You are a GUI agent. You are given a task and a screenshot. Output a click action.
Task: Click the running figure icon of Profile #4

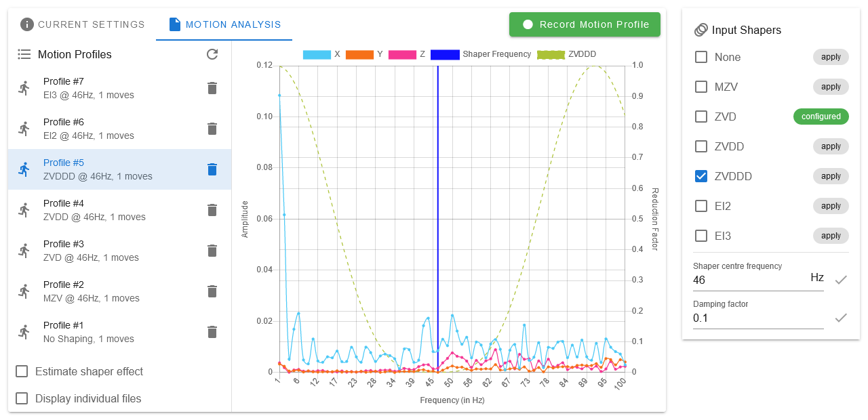pyautogui.click(x=24, y=210)
